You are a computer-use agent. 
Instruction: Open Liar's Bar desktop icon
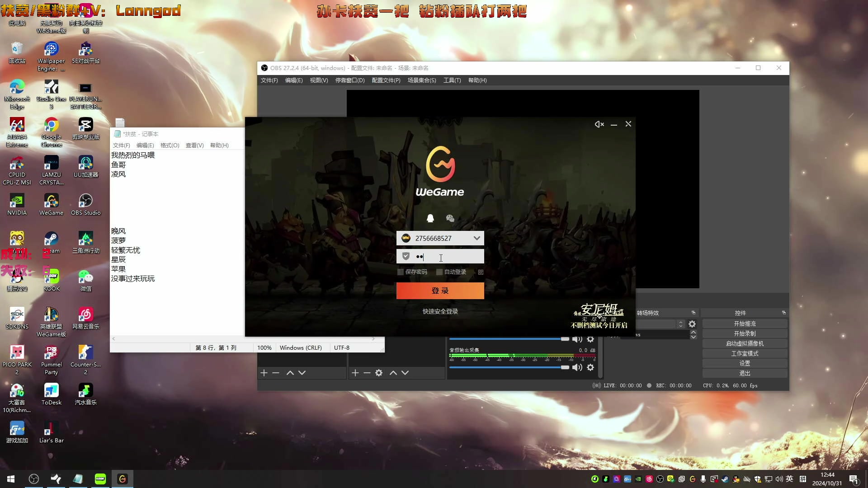click(51, 432)
